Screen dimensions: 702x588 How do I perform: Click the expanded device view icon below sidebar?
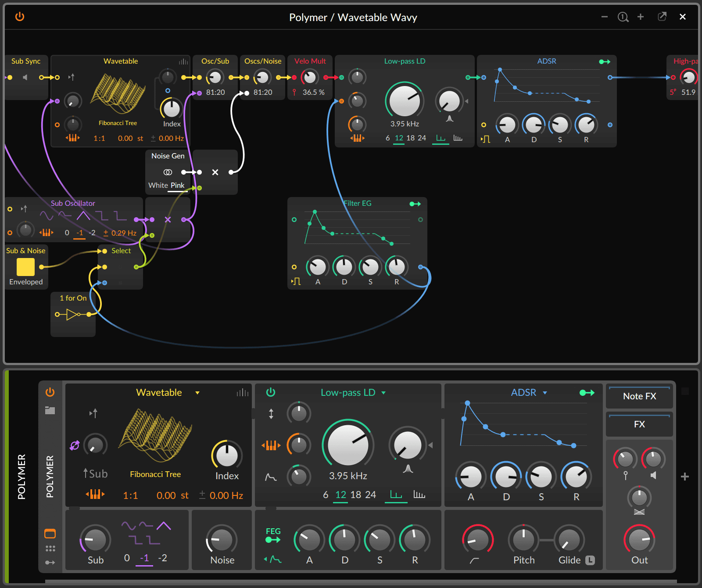click(x=50, y=533)
